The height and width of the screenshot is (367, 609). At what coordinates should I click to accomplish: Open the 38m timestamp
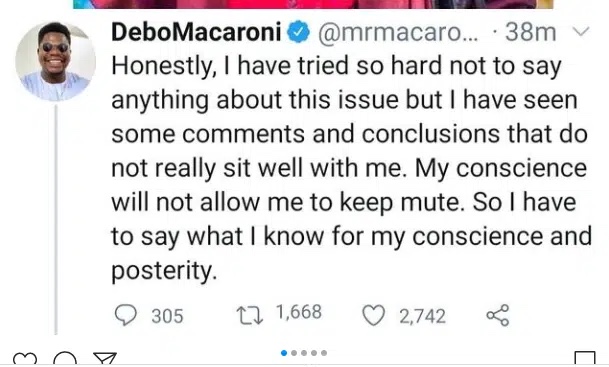pos(531,32)
